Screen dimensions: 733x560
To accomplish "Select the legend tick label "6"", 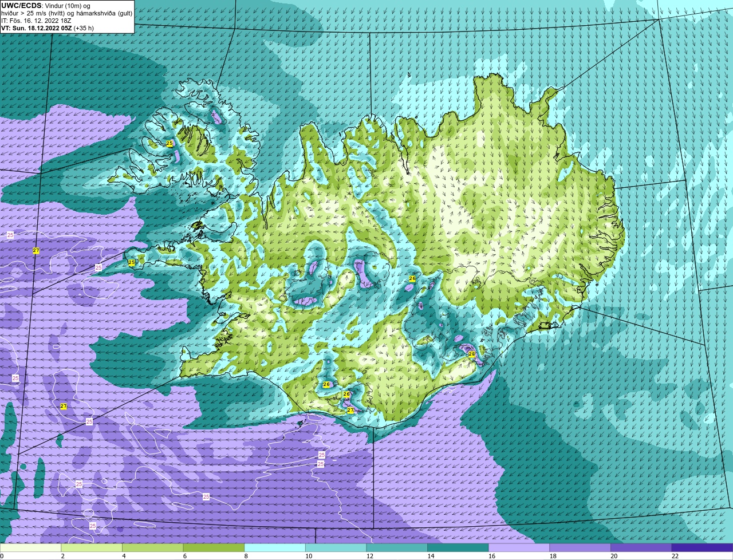I will 185,556.
